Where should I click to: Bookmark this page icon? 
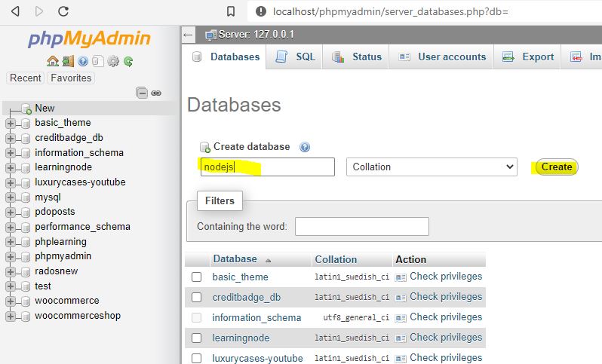(x=231, y=11)
